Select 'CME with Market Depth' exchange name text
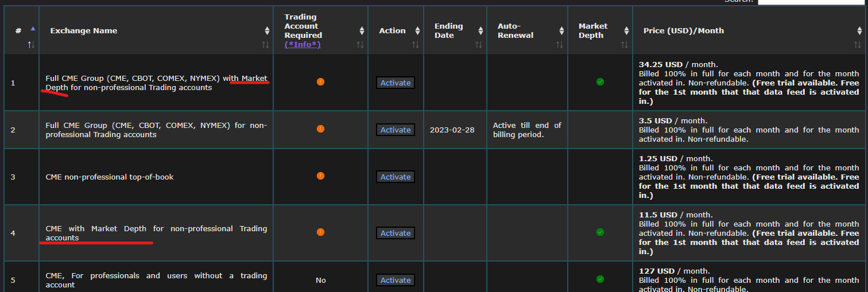The width and height of the screenshot is (868, 292). (156, 233)
